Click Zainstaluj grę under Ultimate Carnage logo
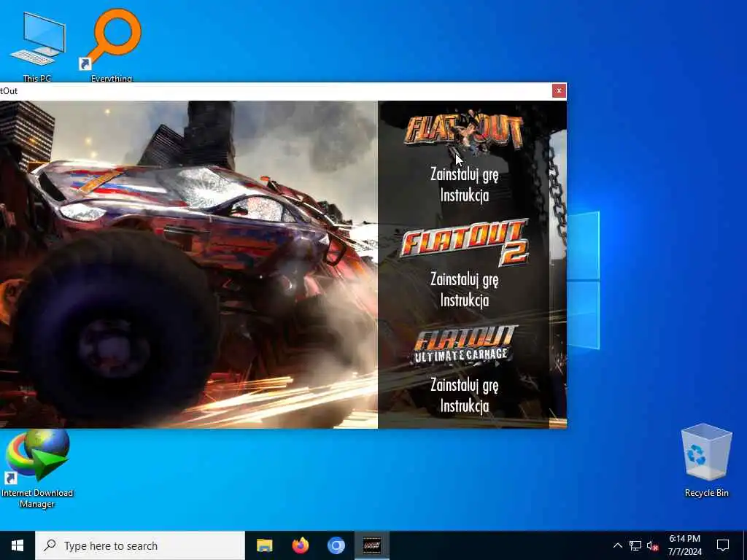The width and height of the screenshot is (747, 560). coord(465,385)
